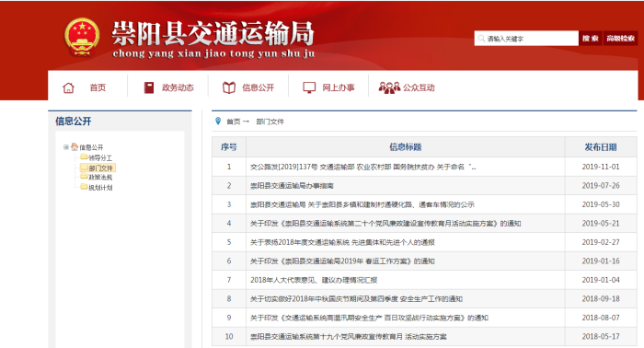Open the 百日攻坚战行动实施方案 notice

click(369, 318)
